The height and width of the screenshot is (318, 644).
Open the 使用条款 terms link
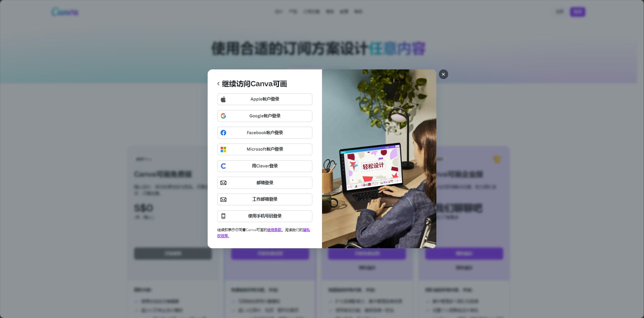(274, 230)
